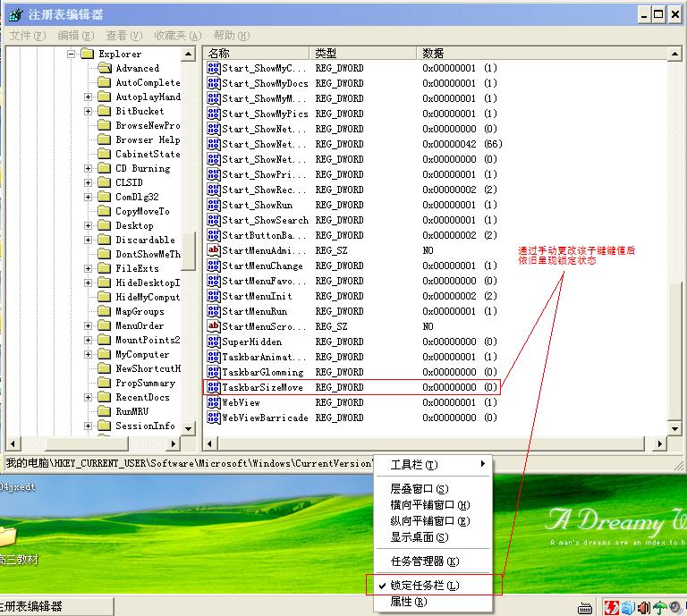Screen dimensions: 687x616
Task: Click the 类型 column header
Action: tap(363, 54)
